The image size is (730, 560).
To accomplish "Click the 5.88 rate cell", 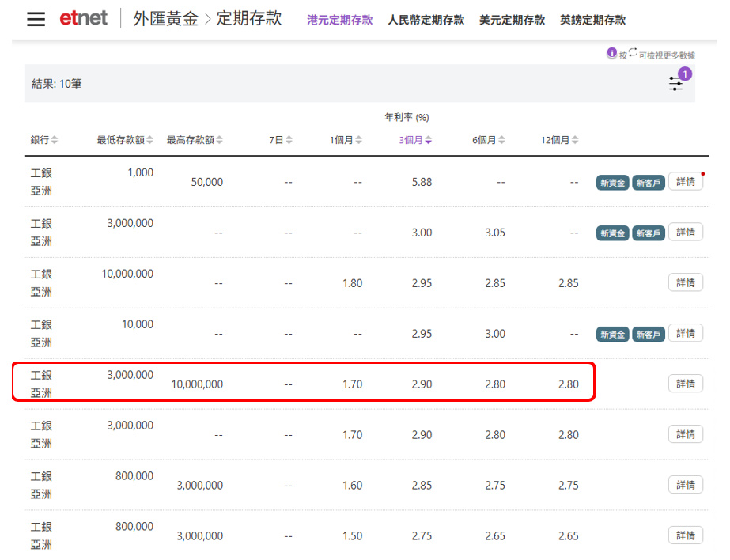I will (422, 182).
